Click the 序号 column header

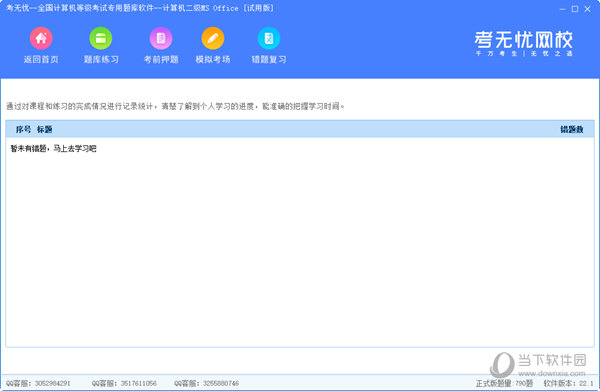pos(23,129)
